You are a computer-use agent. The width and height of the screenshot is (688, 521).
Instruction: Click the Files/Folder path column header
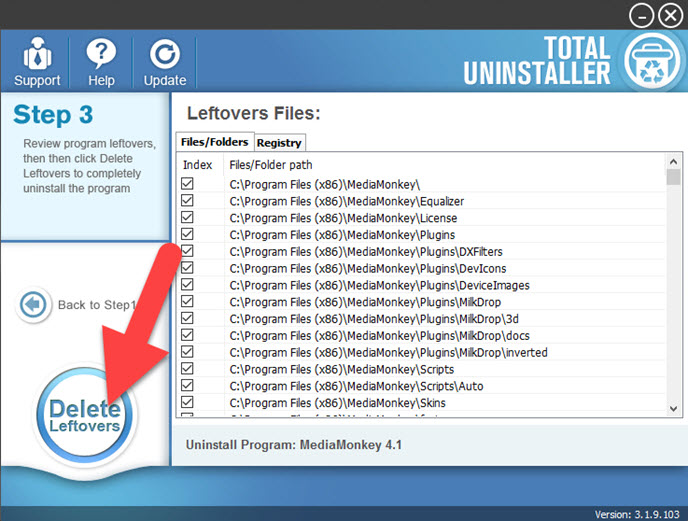[x=271, y=165]
